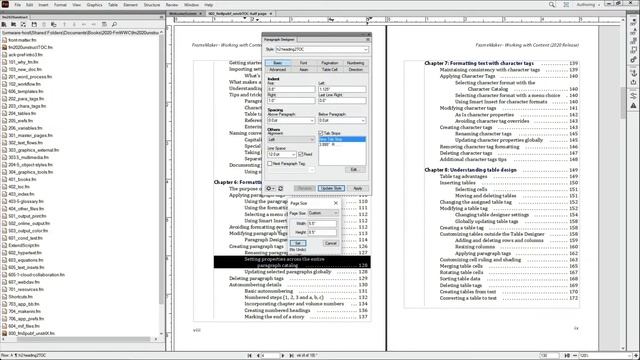Screen dimensions: 640x360
Task: Click the Height field in Page Size dialog
Action: 322,232
